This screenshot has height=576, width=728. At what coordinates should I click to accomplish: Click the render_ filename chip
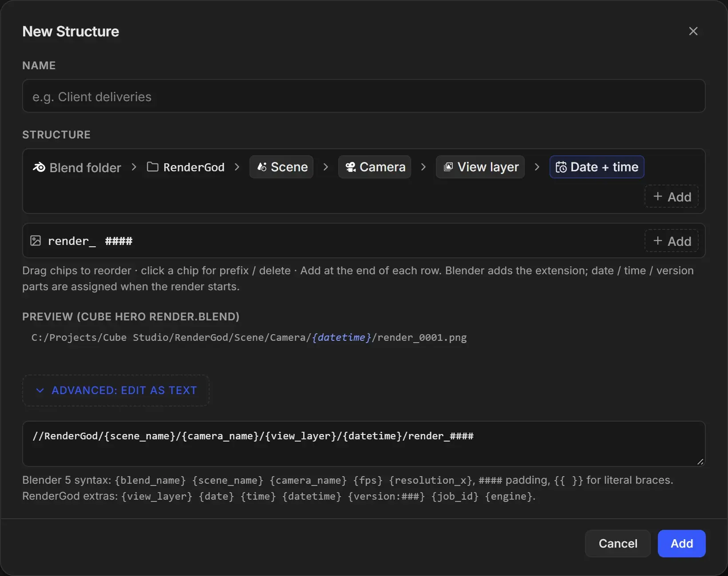(x=71, y=241)
